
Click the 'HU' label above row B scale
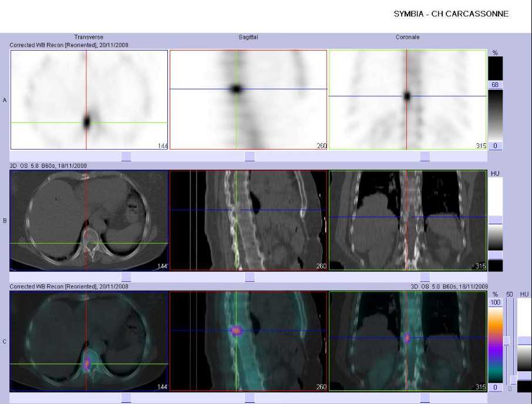495,173
